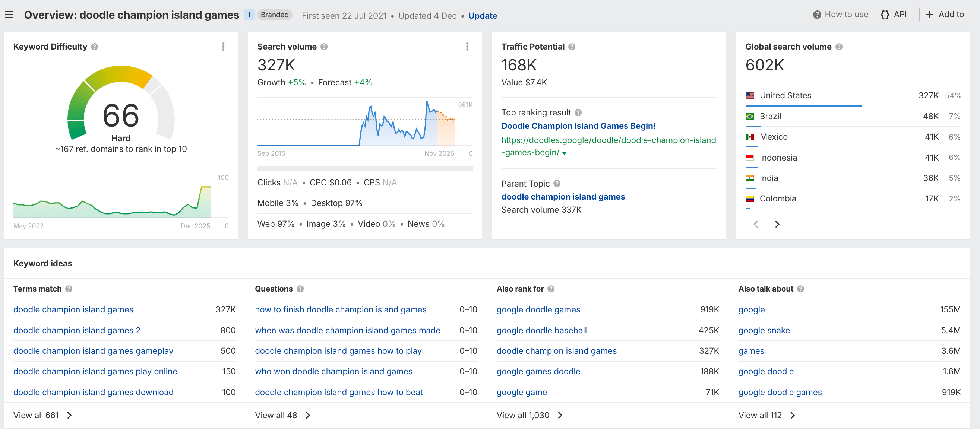Expand the top ranking URL dropdown arrow
This screenshot has height=429, width=980.
(x=564, y=153)
